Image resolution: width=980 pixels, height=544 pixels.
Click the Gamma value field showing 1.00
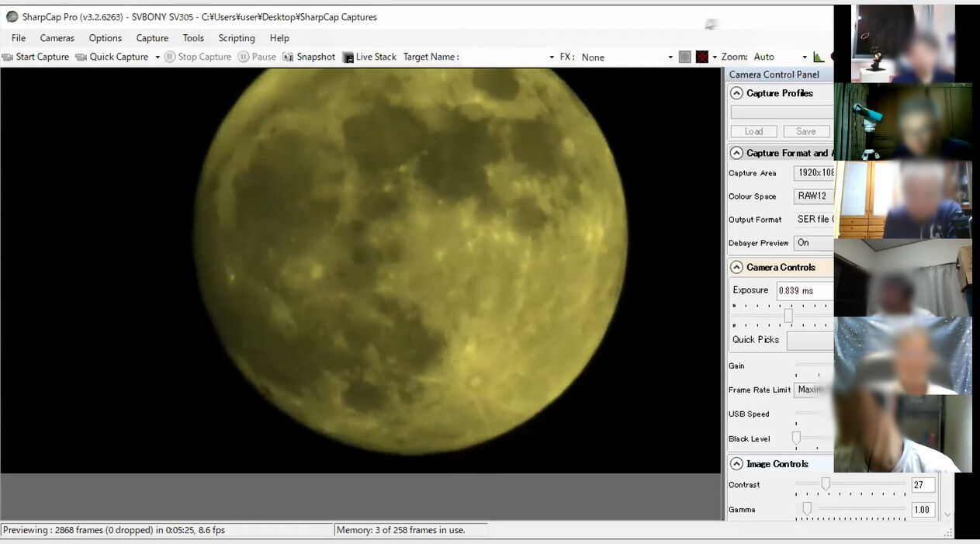point(922,510)
